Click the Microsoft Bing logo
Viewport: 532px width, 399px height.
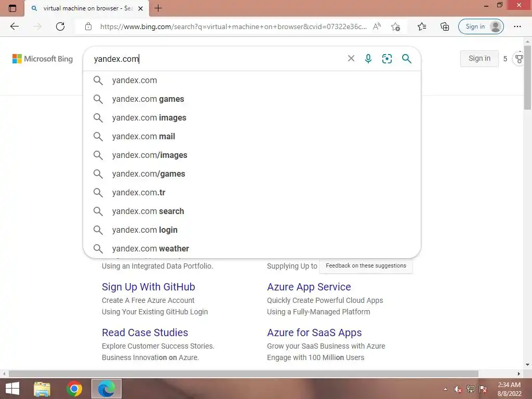point(43,59)
